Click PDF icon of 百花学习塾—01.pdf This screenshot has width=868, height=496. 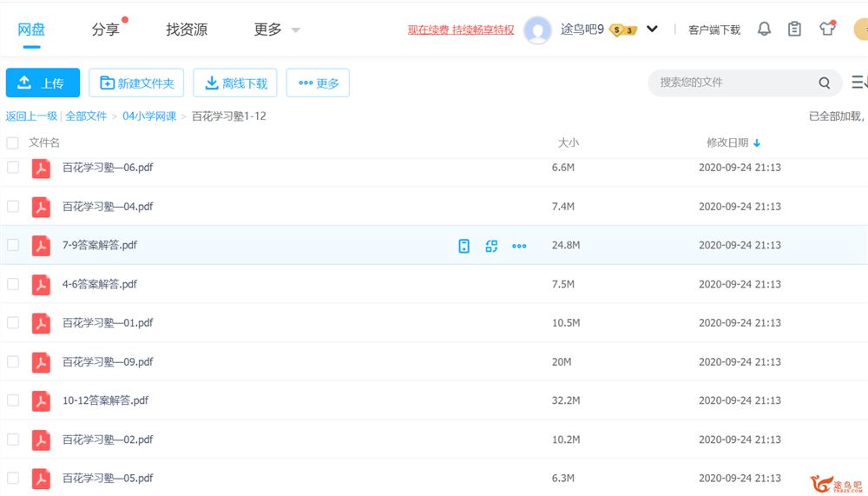pyautogui.click(x=41, y=323)
